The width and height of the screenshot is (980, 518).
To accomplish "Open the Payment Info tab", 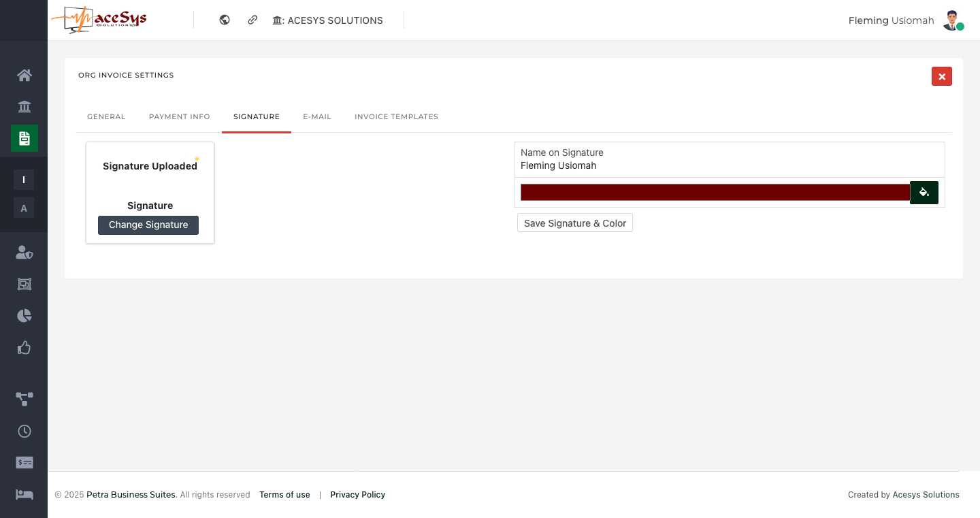I will pyautogui.click(x=179, y=117).
